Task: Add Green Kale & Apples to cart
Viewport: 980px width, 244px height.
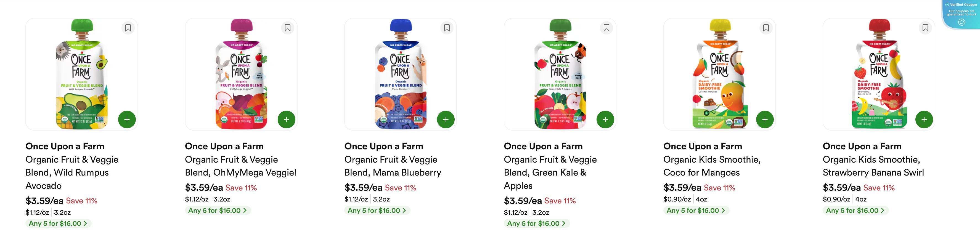Action: 605,119
